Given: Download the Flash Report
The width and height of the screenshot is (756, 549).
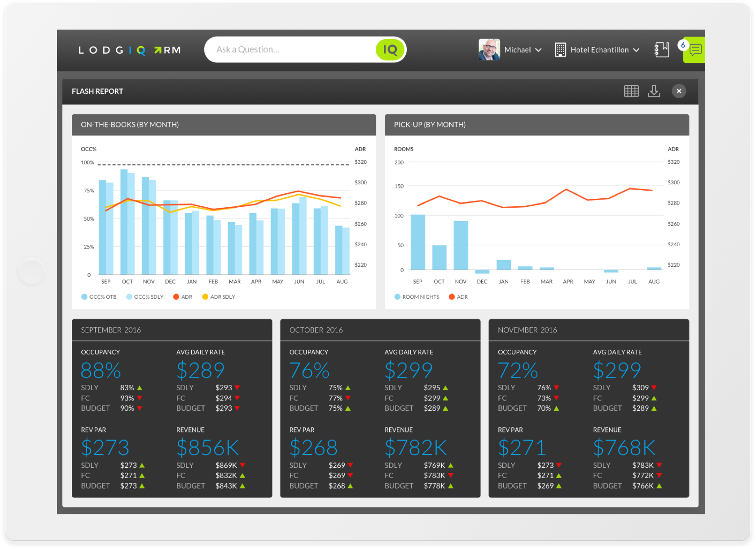Looking at the screenshot, I should (654, 91).
